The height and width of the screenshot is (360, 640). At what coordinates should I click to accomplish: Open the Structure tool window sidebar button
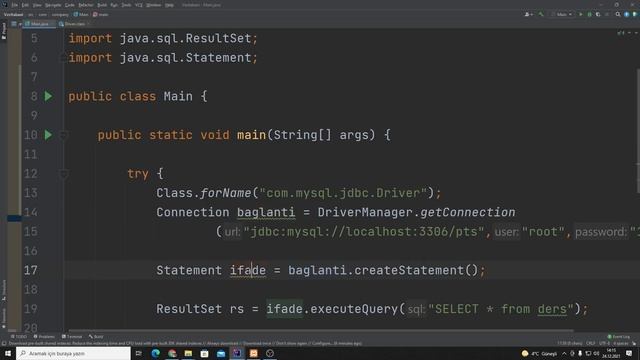[x=4, y=290]
